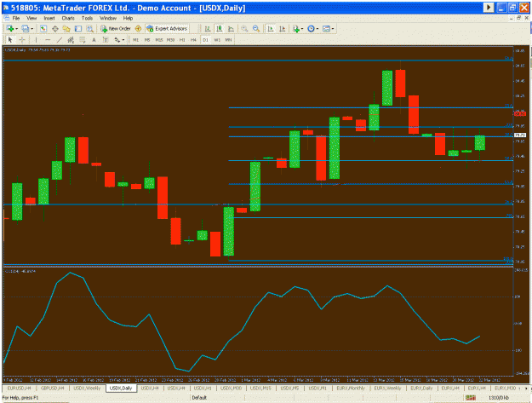The height and width of the screenshot is (403, 532).
Task: Open the Charts menu
Action: (68, 18)
